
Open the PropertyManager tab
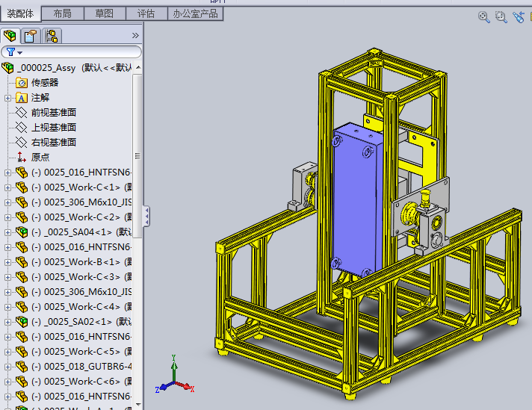pyautogui.click(x=31, y=36)
